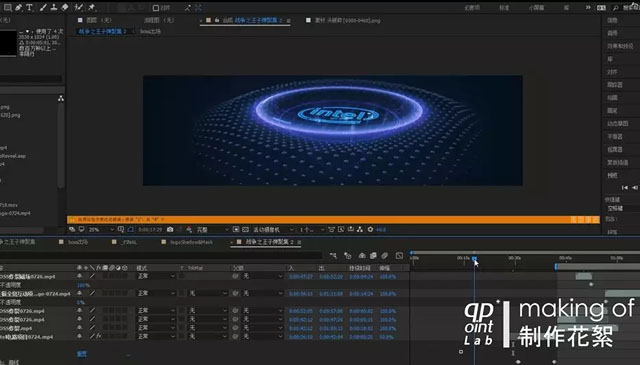Image resolution: width=640 pixels, height=365 pixels.
Task: Select the Puppet Pin tool
Action: (x=91, y=7)
